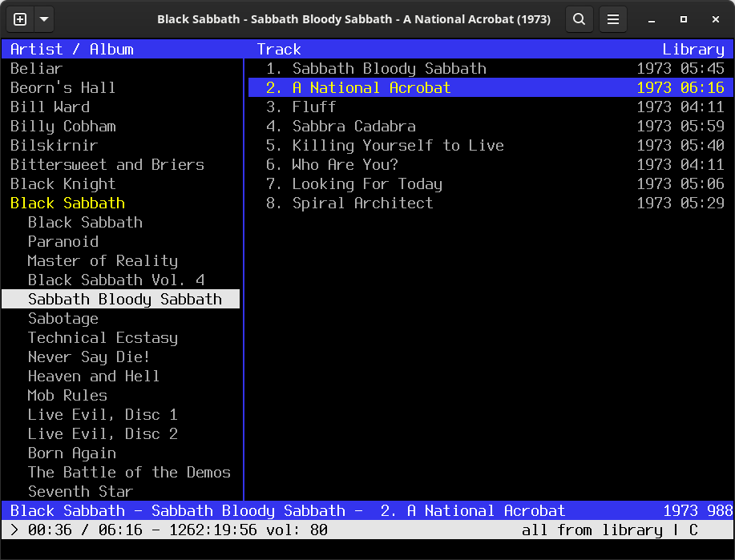Open the tab dropdown arrow in the header bar
The width and height of the screenshot is (735, 560).
(x=44, y=19)
